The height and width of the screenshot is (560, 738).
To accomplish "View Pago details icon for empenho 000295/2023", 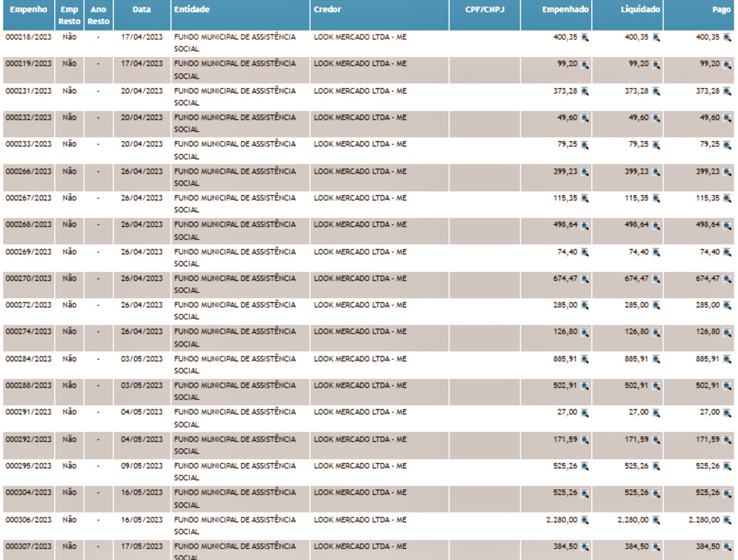I will coord(727,466).
